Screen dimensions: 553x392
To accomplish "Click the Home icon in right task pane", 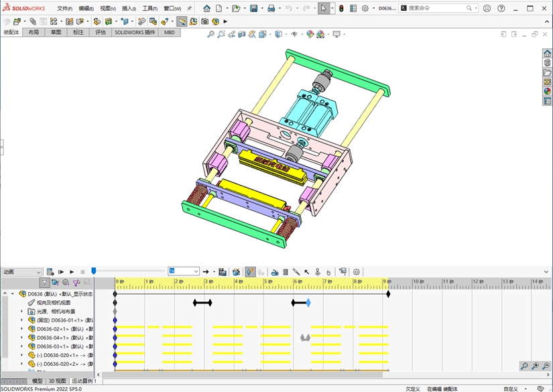I will pyautogui.click(x=547, y=54).
